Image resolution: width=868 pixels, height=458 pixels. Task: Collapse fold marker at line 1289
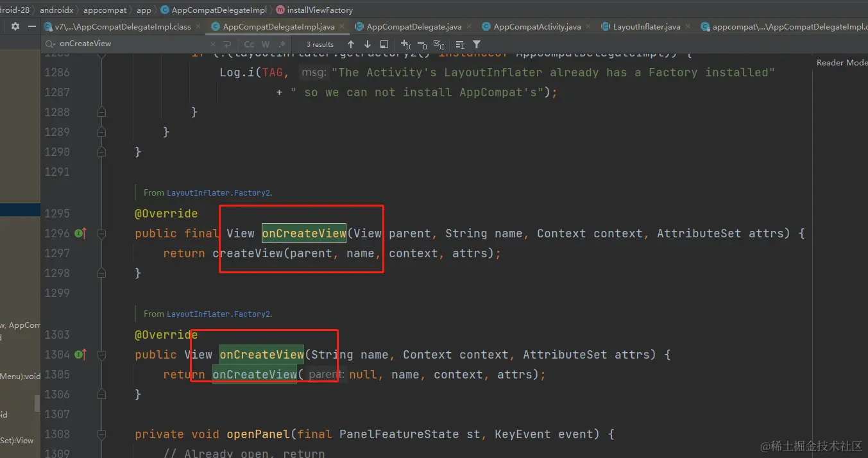[101, 132]
